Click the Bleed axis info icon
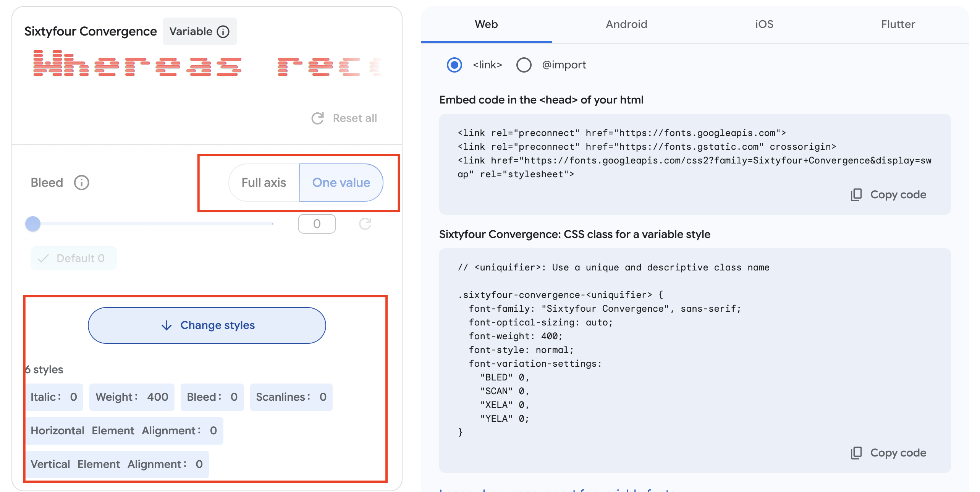Screen dimensions: 980x492 click(x=81, y=183)
